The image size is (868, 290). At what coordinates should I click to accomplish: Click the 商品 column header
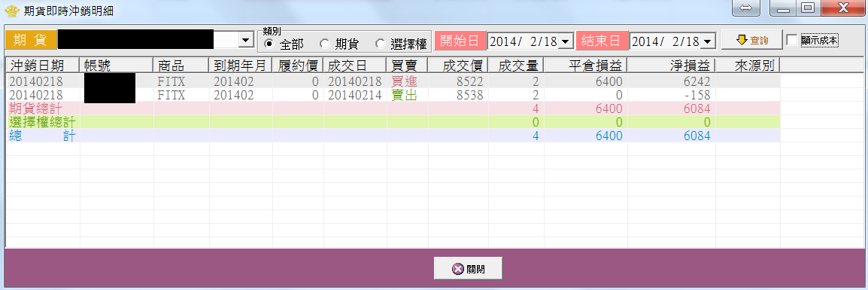[x=181, y=66]
